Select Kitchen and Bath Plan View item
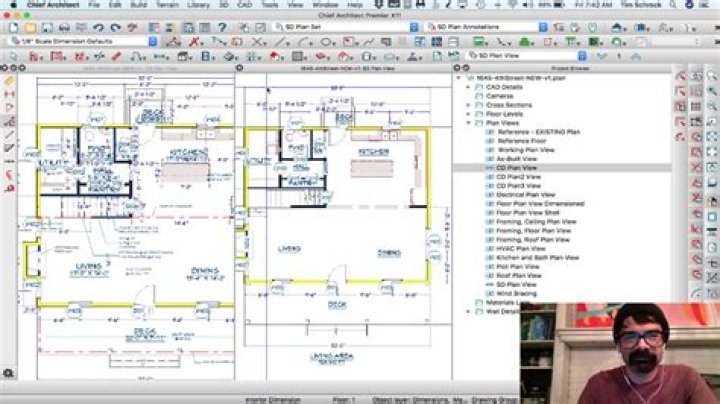Viewport: 720px width, 404px height. click(537, 258)
